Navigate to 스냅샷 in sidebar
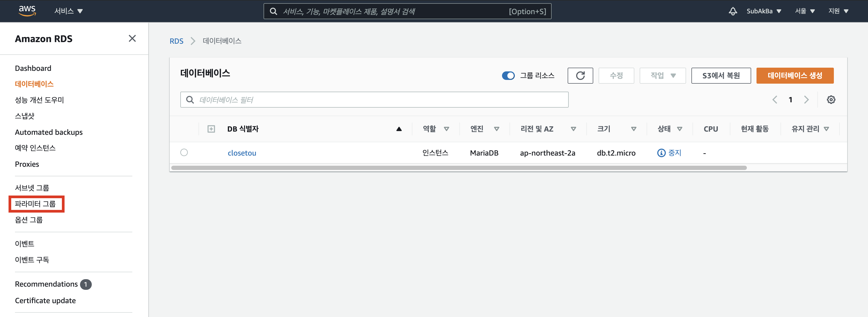The width and height of the screenshot is (868, 317). point(25,116)
